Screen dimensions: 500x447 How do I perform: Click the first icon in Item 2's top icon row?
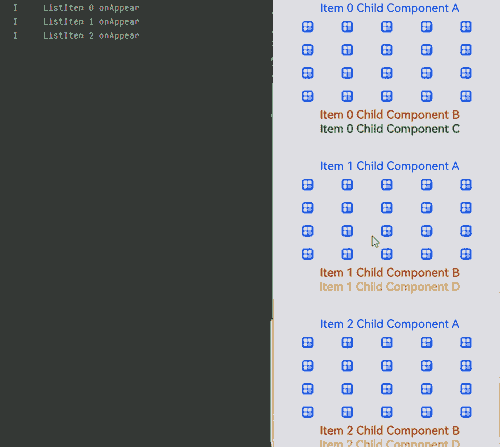tap(307, 343)
